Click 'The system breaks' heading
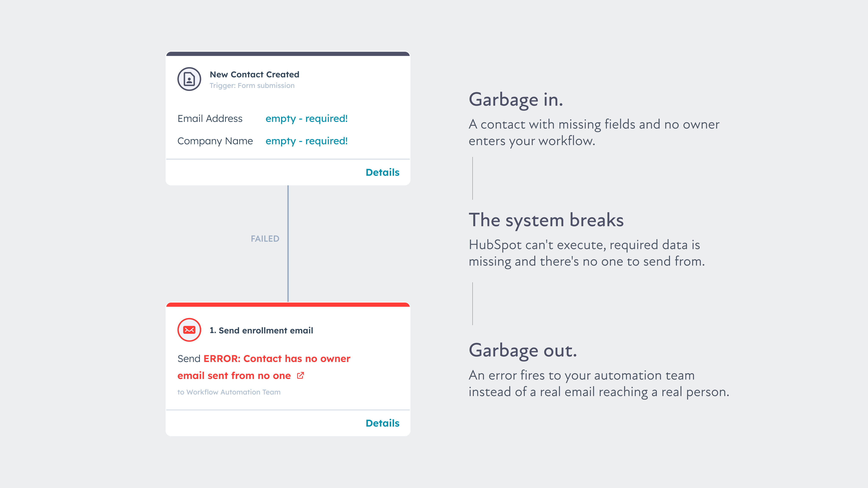This screenshot has width=868, height=488. point(546,220)
